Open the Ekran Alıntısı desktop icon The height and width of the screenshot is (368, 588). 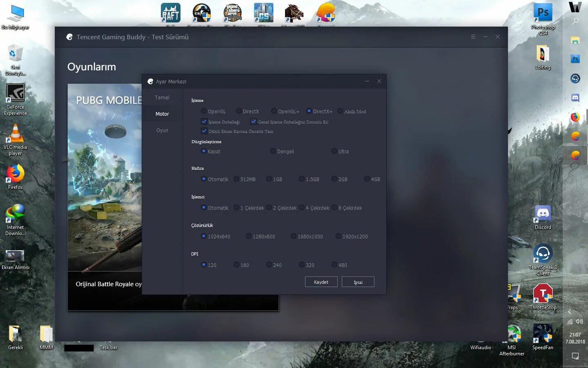16,259
